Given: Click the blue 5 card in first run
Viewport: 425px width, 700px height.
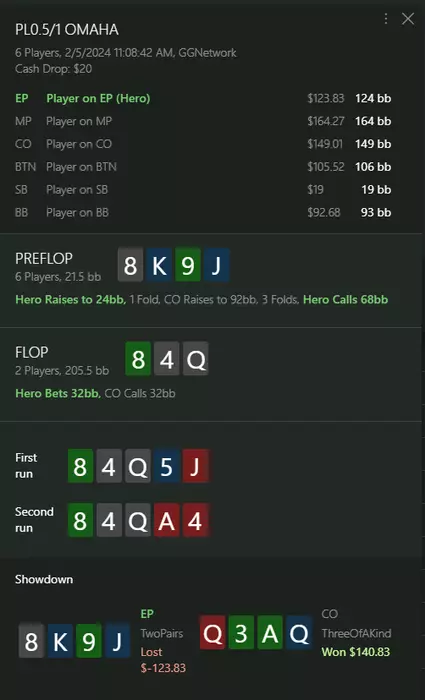Looking at the screenshot, I should pyautogui.click(x=167, y=466).
